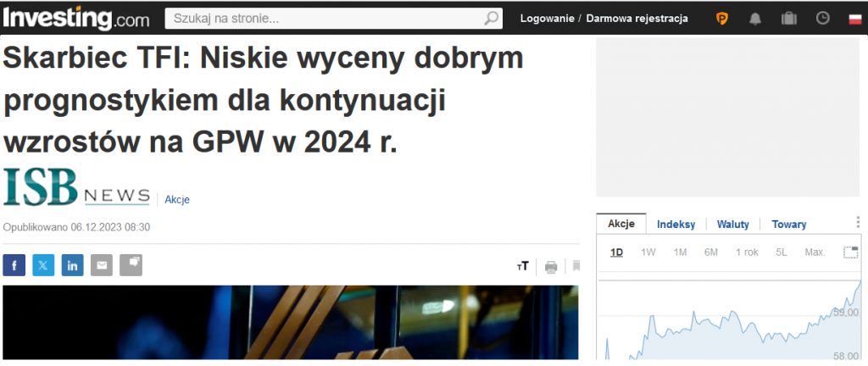Focus the "Szukaj na stronie..." search field
Viewport: 868px width, 366px height.
[334, 19]
